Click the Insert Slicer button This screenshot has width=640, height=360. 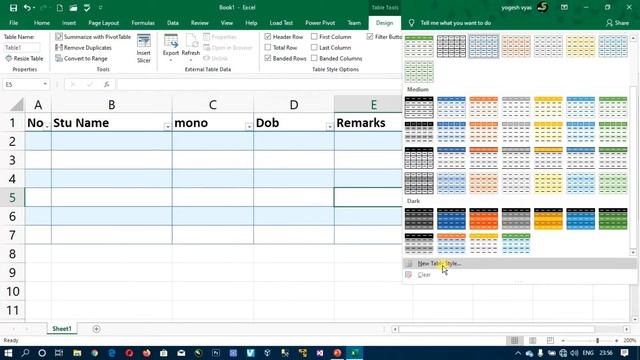tap(144, 49)
